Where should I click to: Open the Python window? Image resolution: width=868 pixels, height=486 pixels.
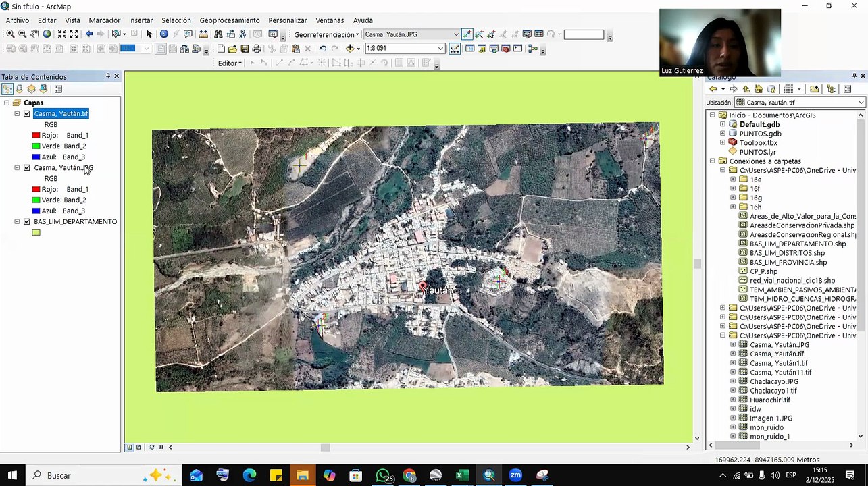pyautogui.click(x=517, y=49)
